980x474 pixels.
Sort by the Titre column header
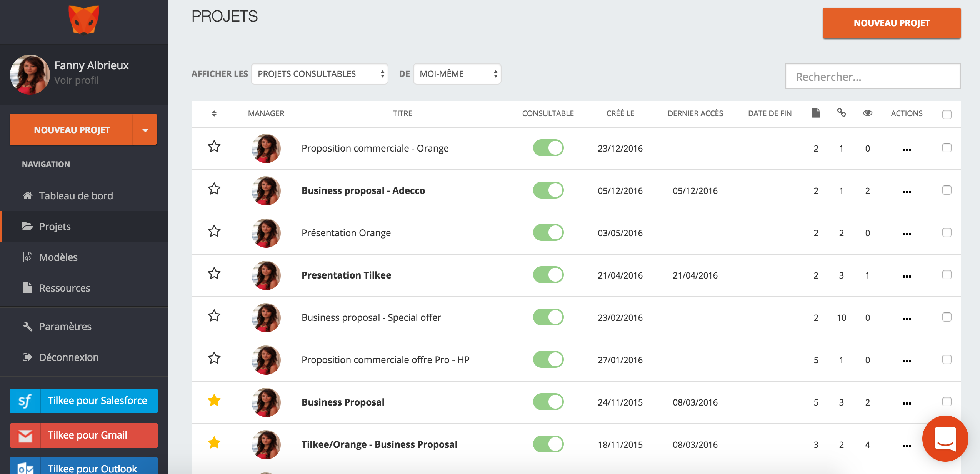pos(402,113)
